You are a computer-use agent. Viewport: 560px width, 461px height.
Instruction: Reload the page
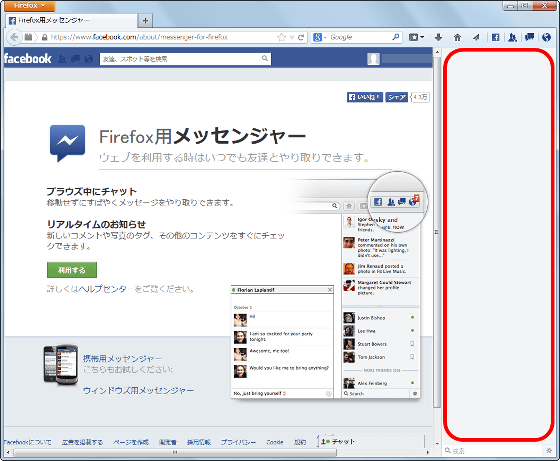[301, 37]
